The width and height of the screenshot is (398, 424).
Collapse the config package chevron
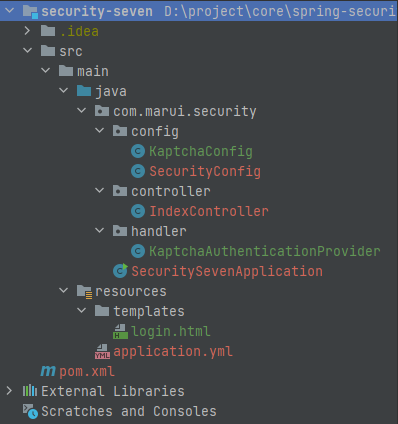click(99, 131)
